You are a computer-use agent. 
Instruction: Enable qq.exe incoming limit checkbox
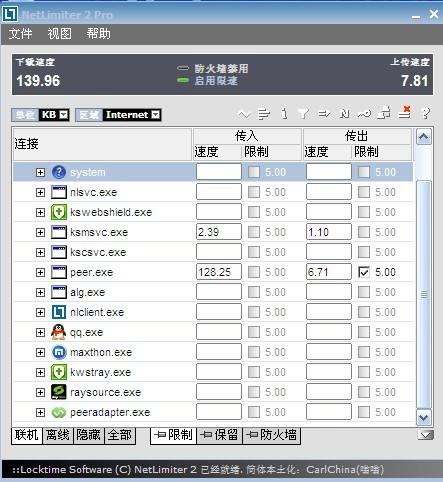click(254, 332)
